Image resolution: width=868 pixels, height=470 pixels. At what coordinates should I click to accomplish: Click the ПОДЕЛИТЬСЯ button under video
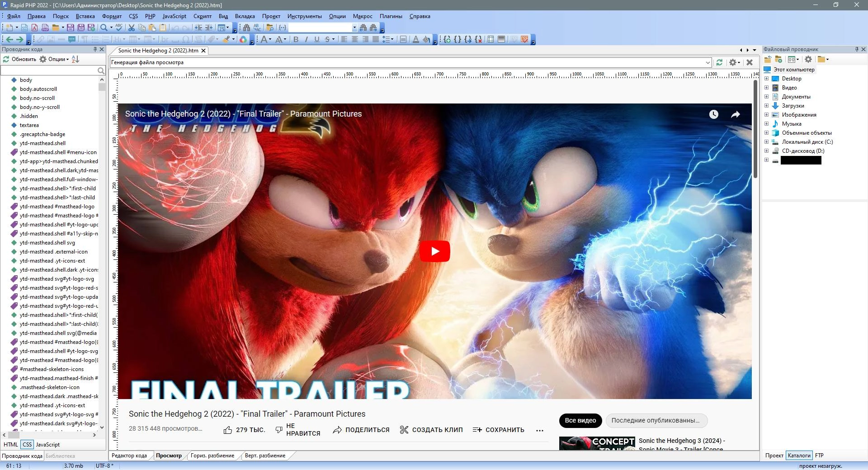click(361, 430)
